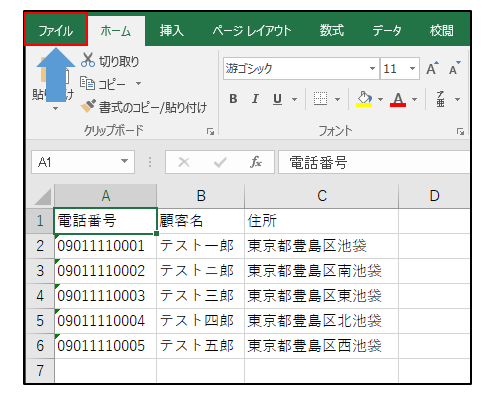Open the ファイル tab
This screenshot has height=397, width=489.
56,29
